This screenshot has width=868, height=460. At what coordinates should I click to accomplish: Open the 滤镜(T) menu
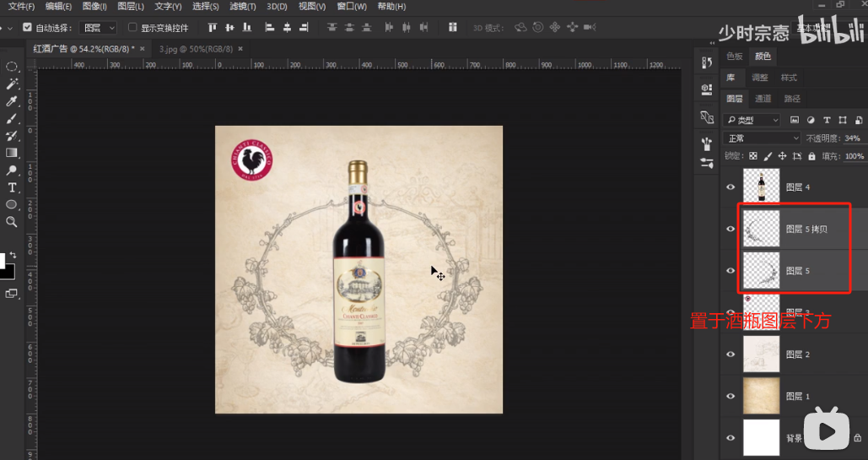tap(242, 7)
